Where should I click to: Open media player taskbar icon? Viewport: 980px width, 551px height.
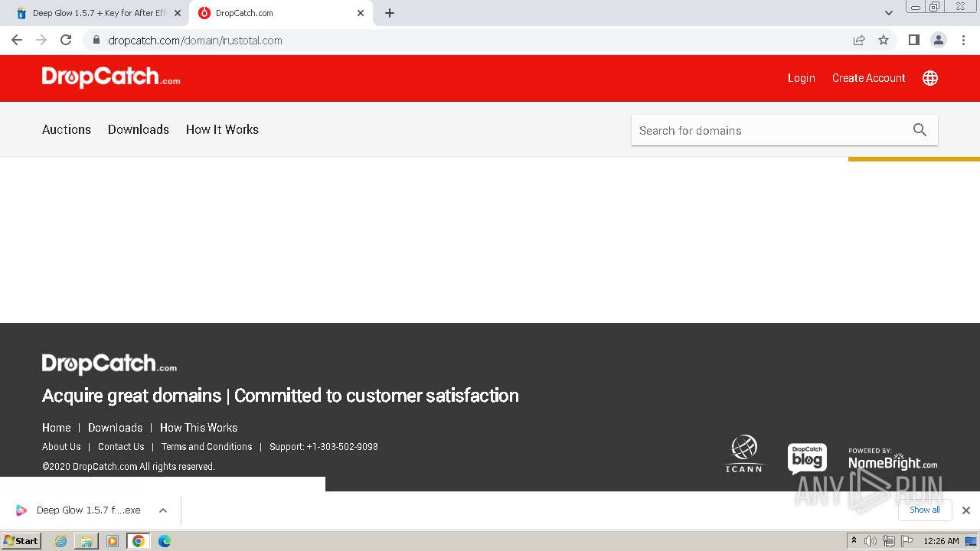[113, 541]
